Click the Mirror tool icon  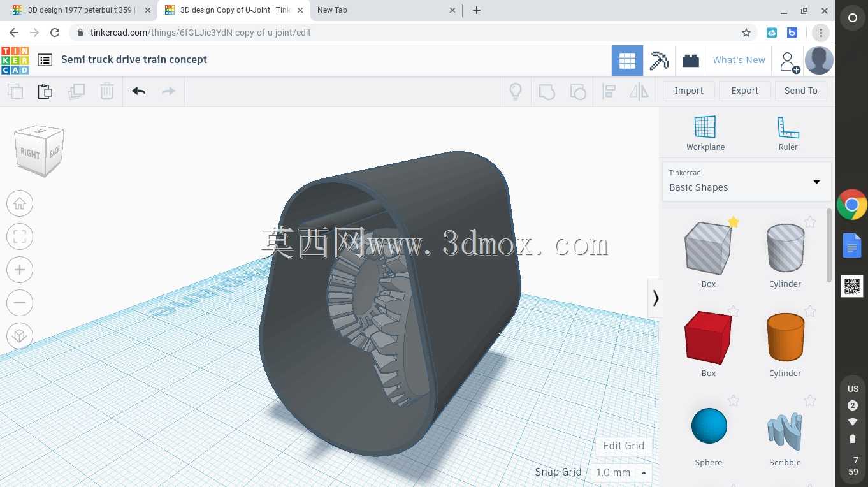pos(639,91)
